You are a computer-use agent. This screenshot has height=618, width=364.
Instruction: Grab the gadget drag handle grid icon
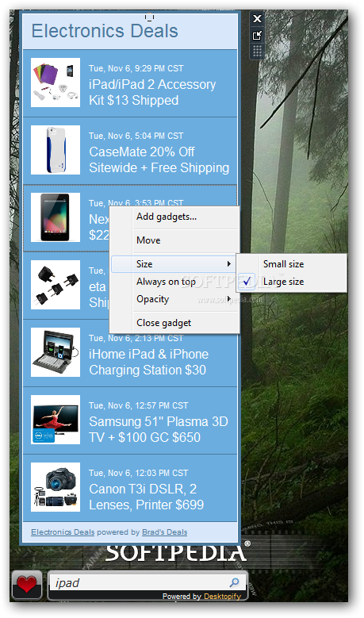point(257,51)
